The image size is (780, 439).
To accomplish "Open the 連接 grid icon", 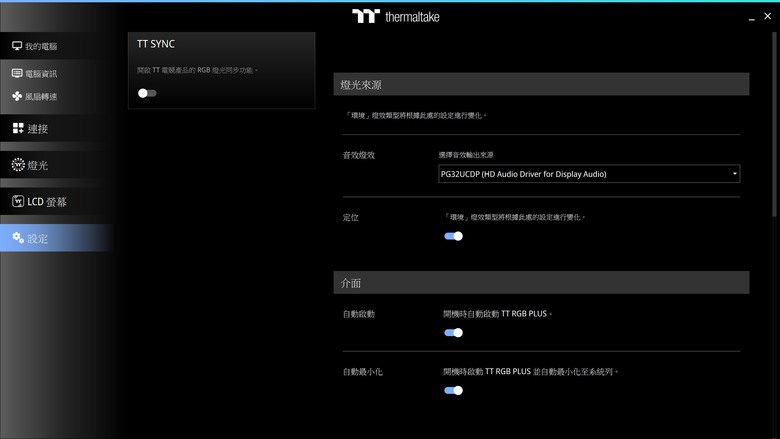I will click(18, 128).
